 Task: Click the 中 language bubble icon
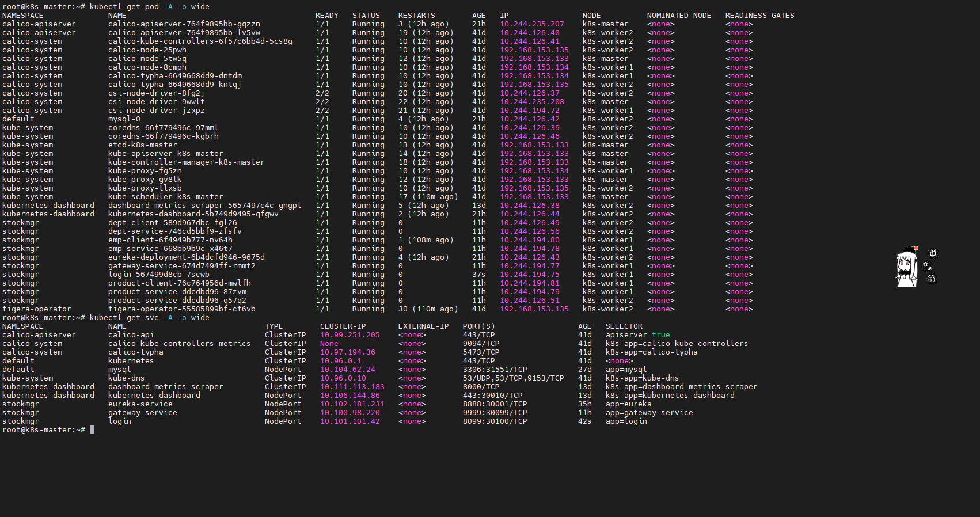point(933,253)
